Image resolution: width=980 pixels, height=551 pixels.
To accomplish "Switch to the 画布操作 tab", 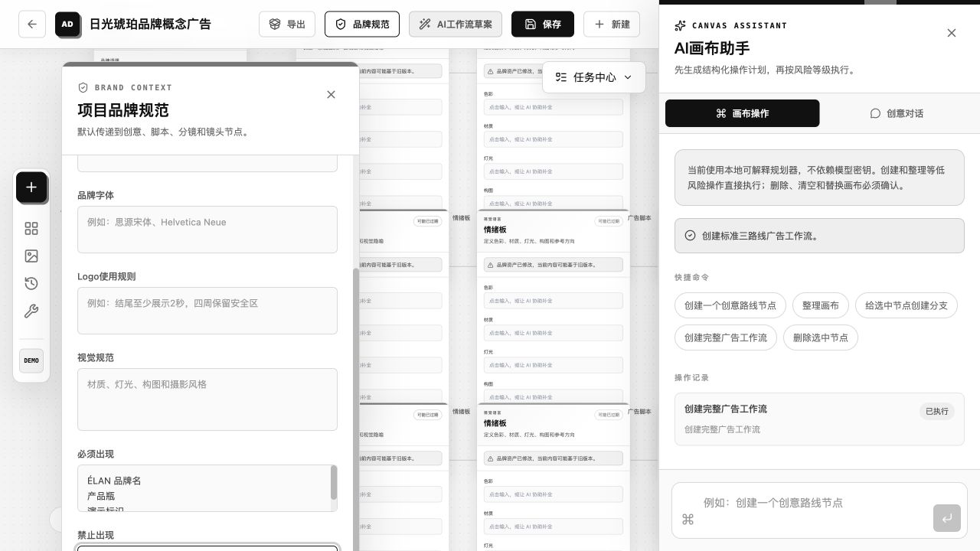I will coord(742,113).
